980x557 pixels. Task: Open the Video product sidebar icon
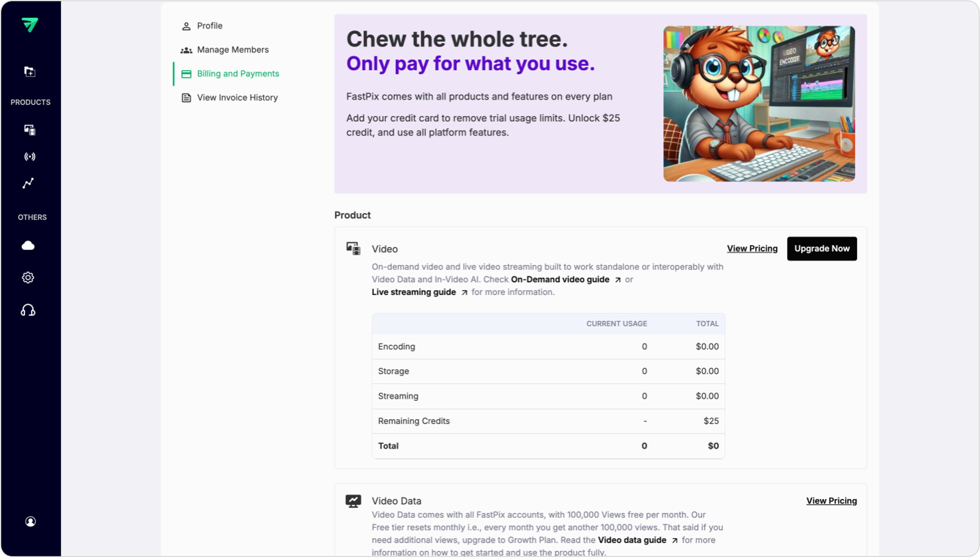coord(30,130)
